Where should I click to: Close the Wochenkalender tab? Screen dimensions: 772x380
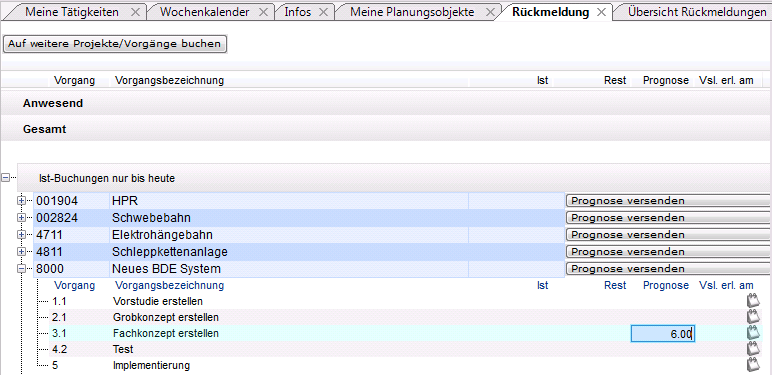pos(263,12)
